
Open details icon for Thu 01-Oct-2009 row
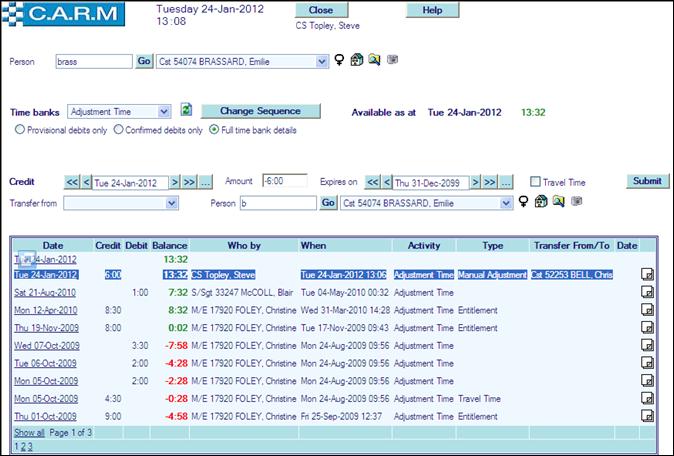pyautogui.click(x=647, y=415)
